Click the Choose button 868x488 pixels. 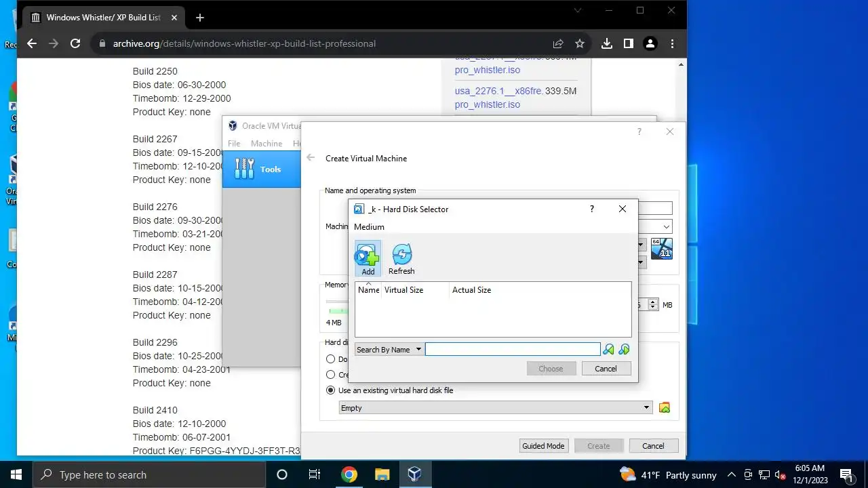pos(551,369)
